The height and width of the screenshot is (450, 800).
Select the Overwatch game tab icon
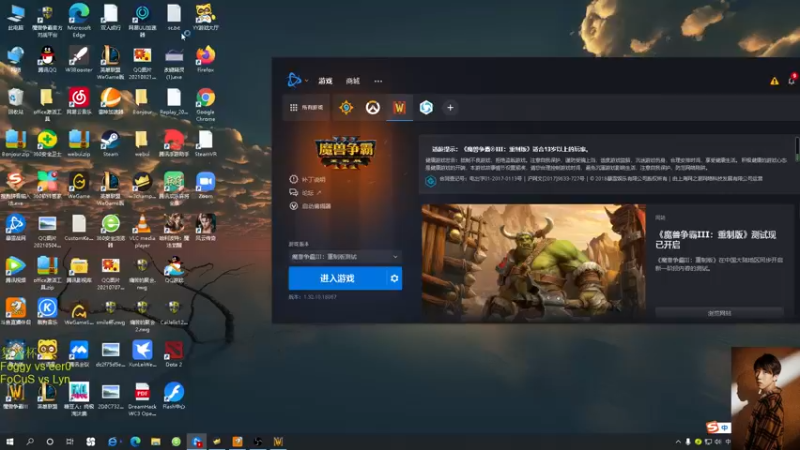pos(372,107)
